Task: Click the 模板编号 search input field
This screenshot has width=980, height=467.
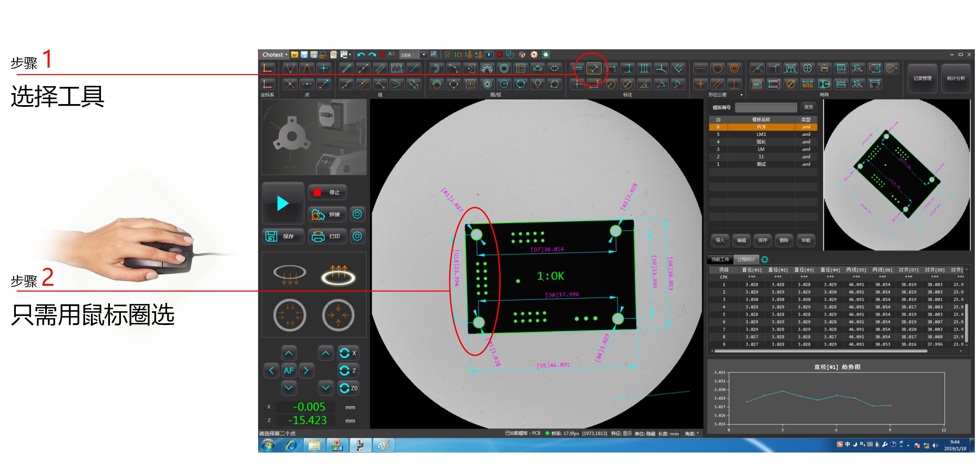Action: coord(766,107)
